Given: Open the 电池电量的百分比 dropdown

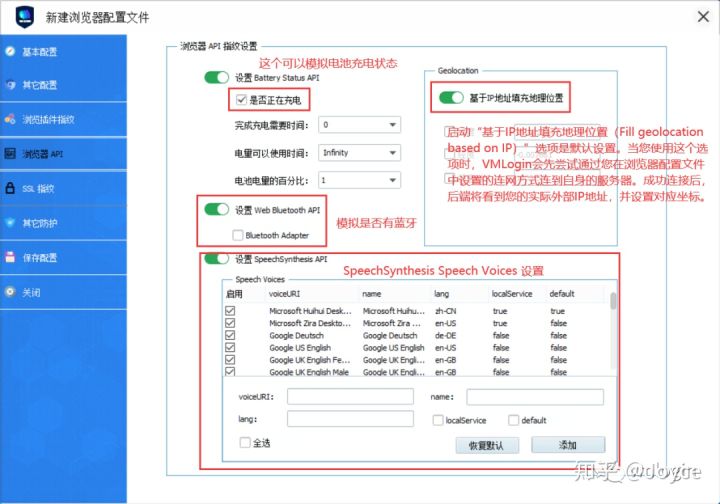Looking at the screenshot, I should 359,180.
